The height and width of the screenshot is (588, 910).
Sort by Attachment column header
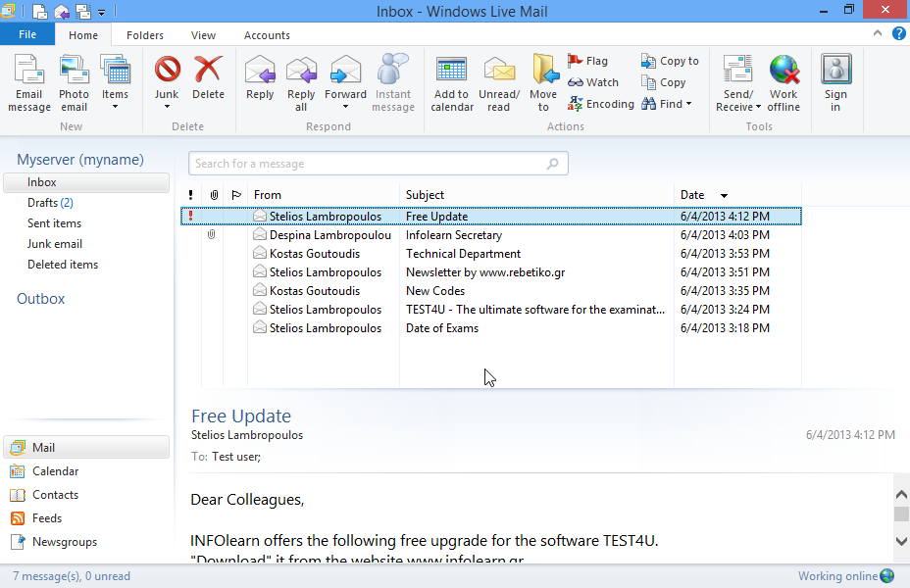tap(214, 195)
